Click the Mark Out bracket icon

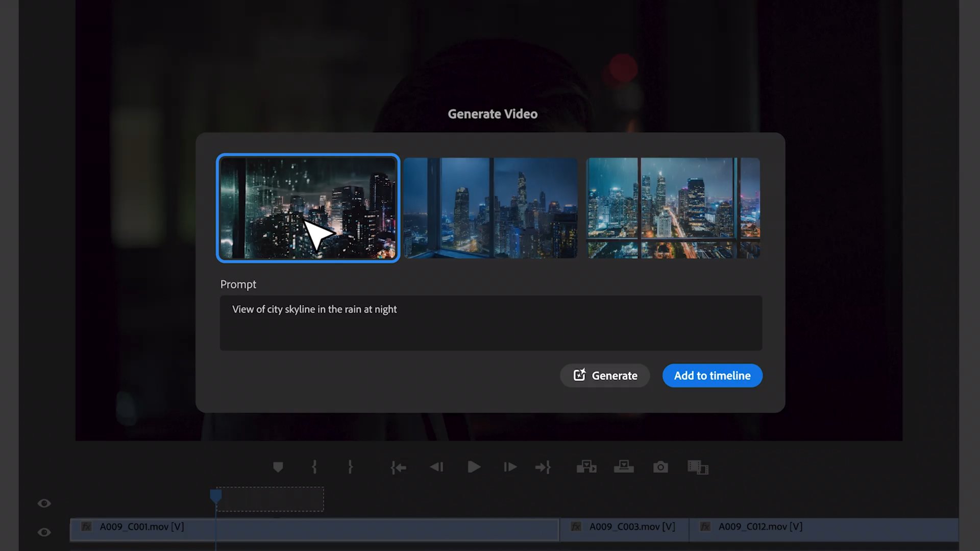click(x=350, y=467)
